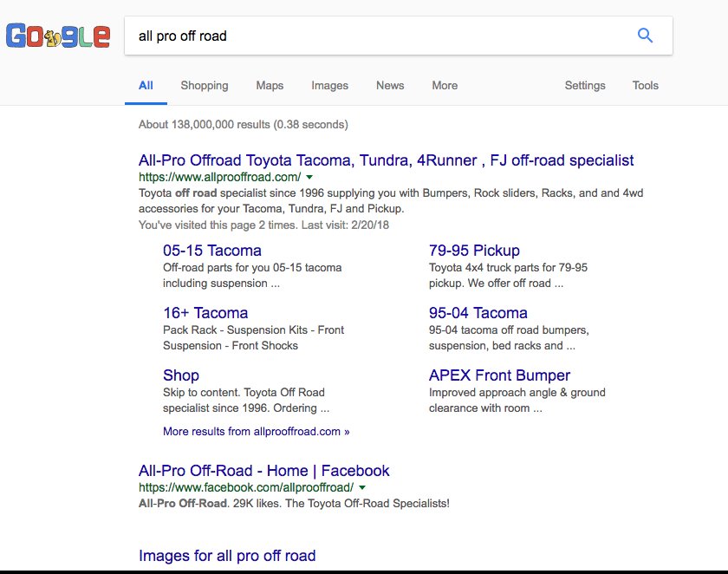Screen dimensions: 728x574
Task: Click the 'Toyota 4x4 truck parts for 79-95' description
Action: (508, 276)
